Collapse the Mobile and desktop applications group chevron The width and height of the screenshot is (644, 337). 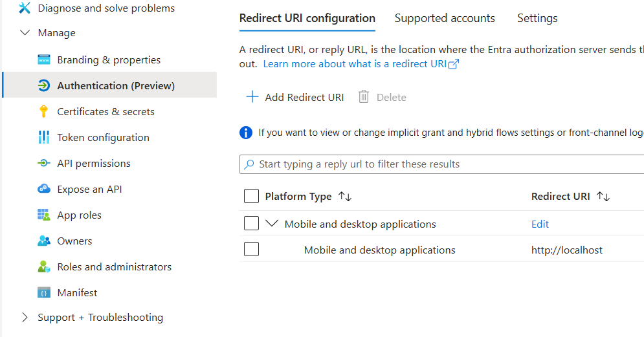[x=272, y=224]
